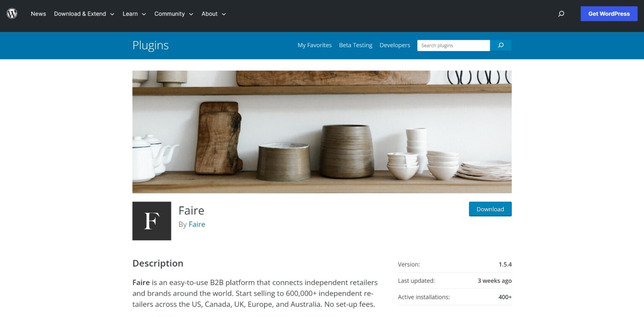Go to My Favorites
Viewport: 644px width, 317px height.
coord(314,45)
